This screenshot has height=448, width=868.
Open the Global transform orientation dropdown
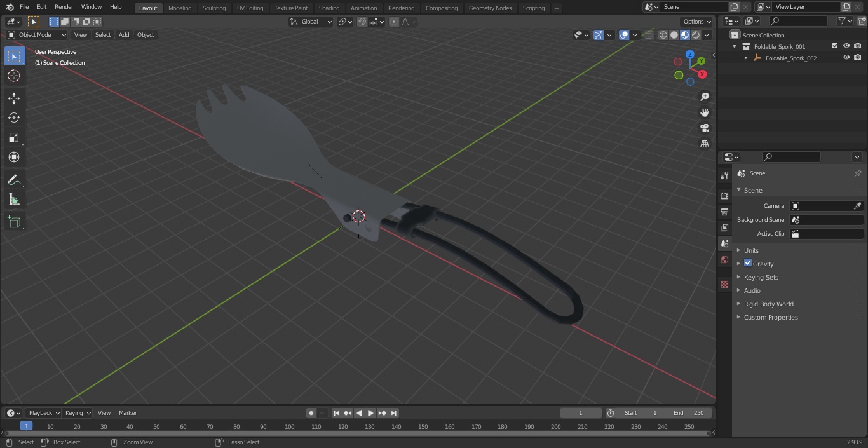click(311, 22)
